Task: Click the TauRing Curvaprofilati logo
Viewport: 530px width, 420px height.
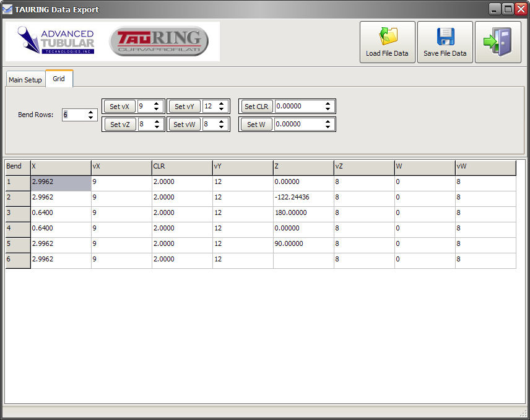Action: pos(159,41)
